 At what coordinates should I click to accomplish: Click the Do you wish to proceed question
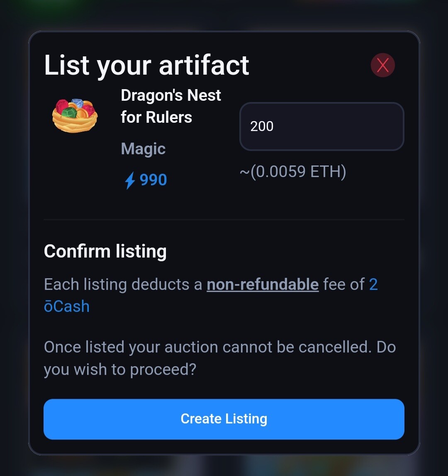[x=219, y=358]
